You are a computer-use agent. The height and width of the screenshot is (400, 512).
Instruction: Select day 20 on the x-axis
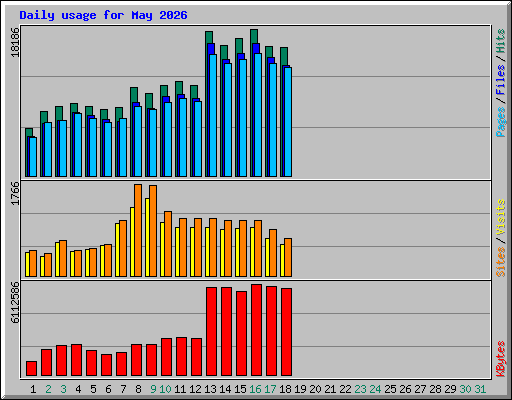coord(315,389)
